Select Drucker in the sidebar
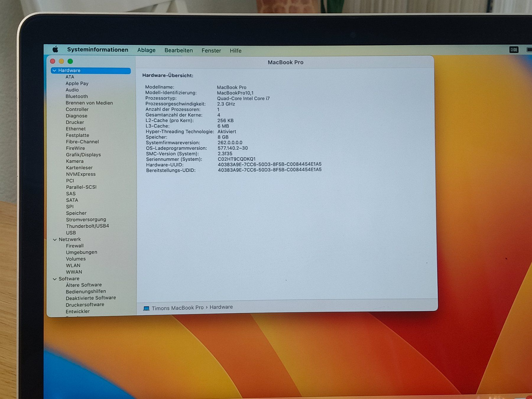 [75, 122]
